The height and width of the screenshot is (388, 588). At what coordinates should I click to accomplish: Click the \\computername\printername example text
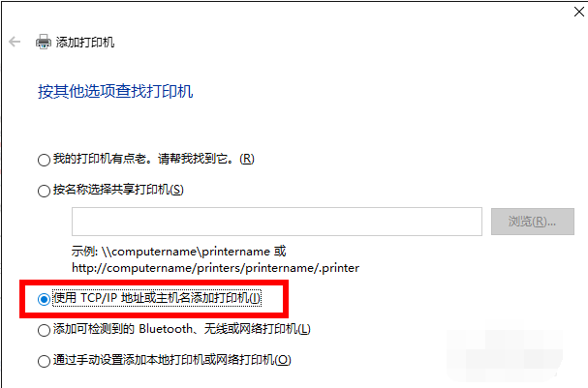point(186,252)
